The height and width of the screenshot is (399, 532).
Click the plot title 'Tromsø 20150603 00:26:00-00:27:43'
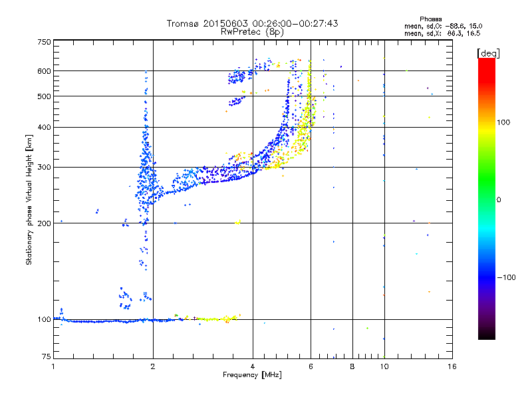[x=252, y=23]
